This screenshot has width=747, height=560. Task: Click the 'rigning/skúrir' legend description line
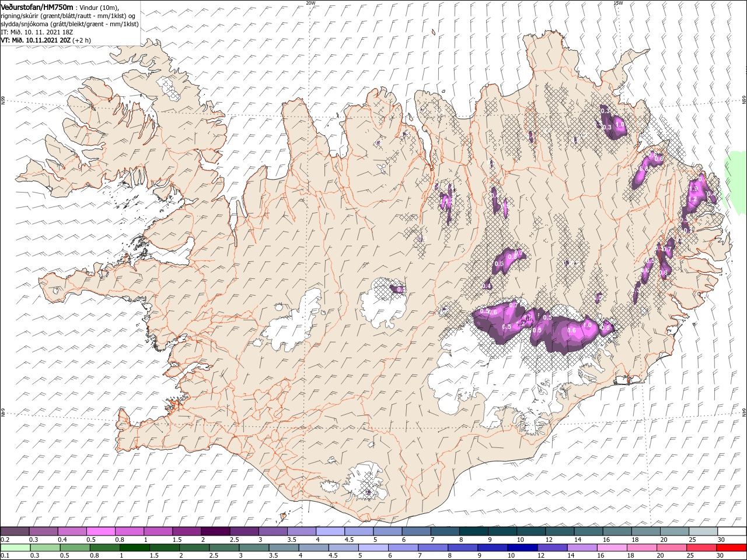click(x=68, y=15)
